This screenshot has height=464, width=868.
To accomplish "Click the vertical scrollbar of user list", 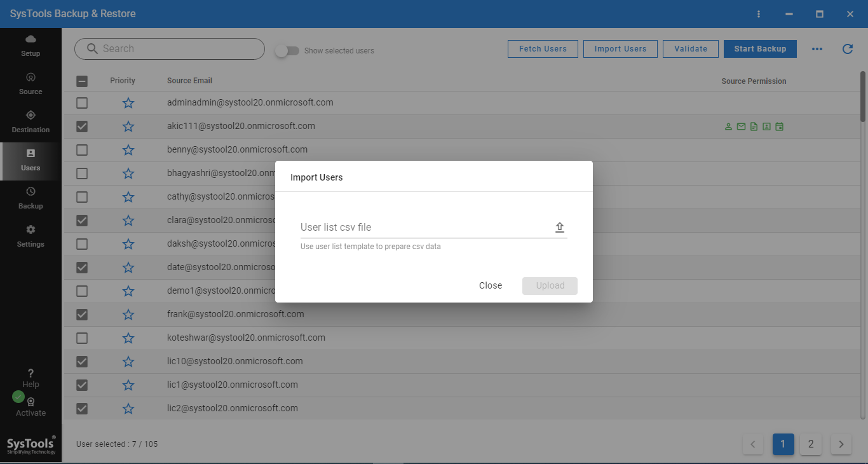I will point(863,95).
